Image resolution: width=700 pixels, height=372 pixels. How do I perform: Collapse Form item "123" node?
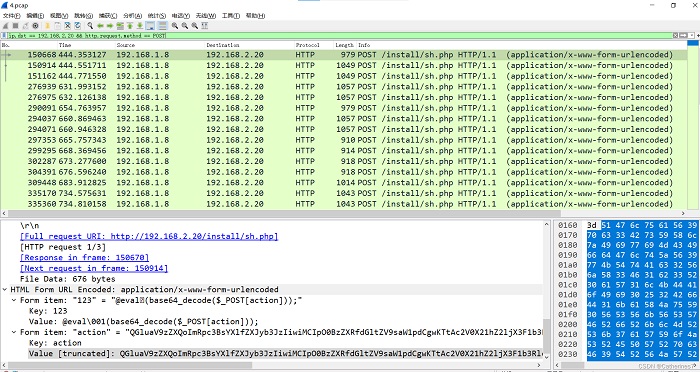click(14, 300)
